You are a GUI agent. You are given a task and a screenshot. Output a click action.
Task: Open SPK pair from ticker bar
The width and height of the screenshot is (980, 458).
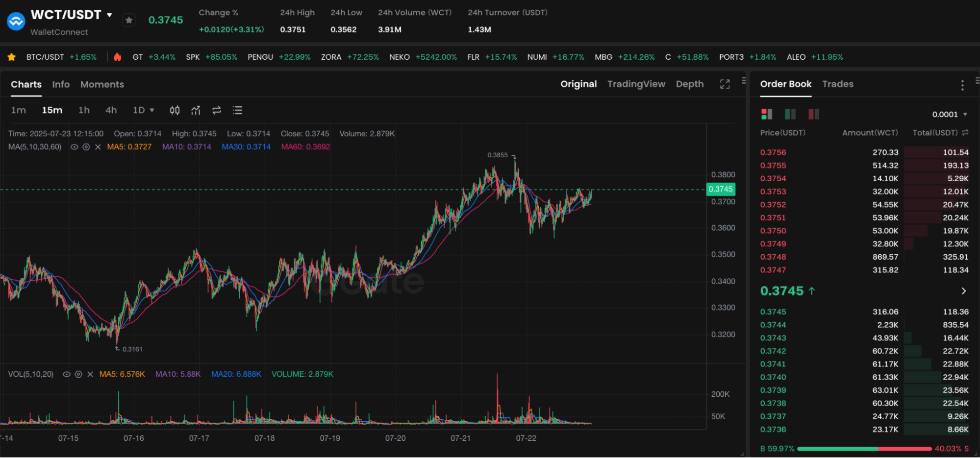click(211, 57)
